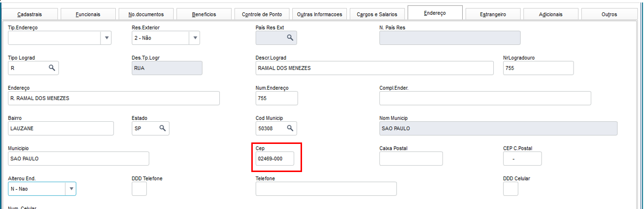644x209 pixels.
Task: Open the Estado lookup magnifier icon
Action: tap(163, 128)
